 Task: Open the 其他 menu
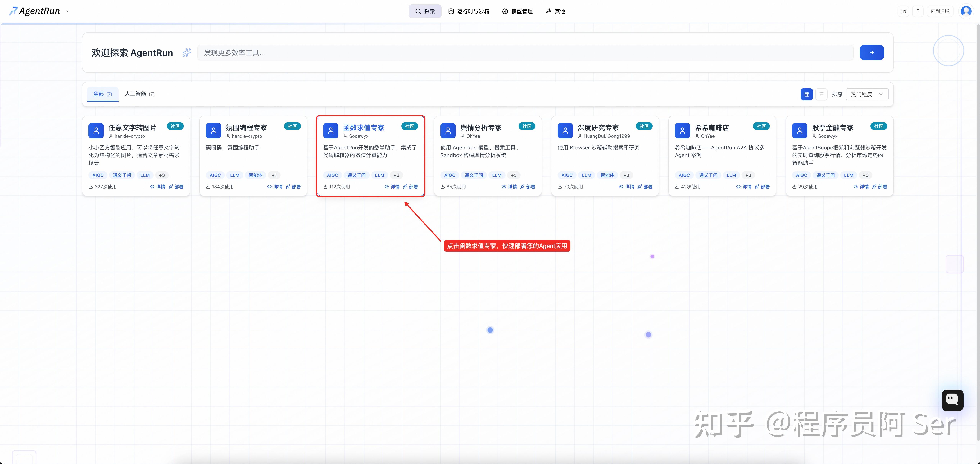556,11
